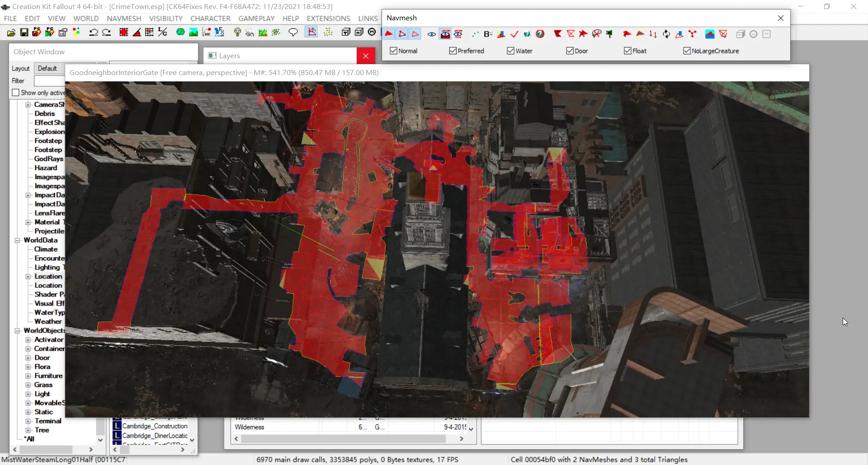Toggle the snap-to-grid red grid icon

point(123,33)
